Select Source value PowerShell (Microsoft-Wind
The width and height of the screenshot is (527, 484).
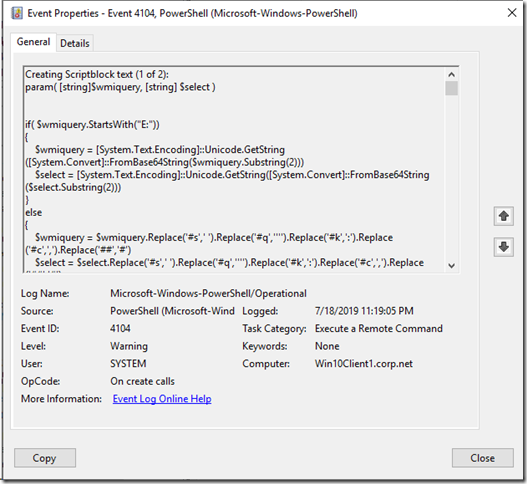tap(172, 311)
